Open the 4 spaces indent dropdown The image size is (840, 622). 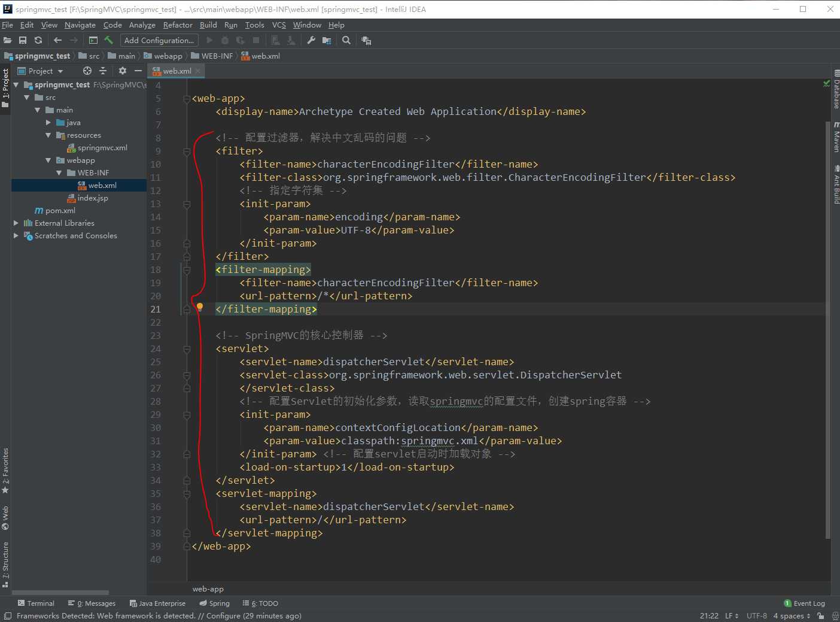(792, 615)
